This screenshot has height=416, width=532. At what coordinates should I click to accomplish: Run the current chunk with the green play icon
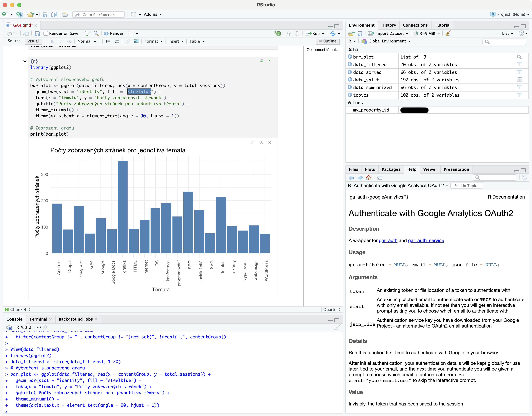point(269,60)
